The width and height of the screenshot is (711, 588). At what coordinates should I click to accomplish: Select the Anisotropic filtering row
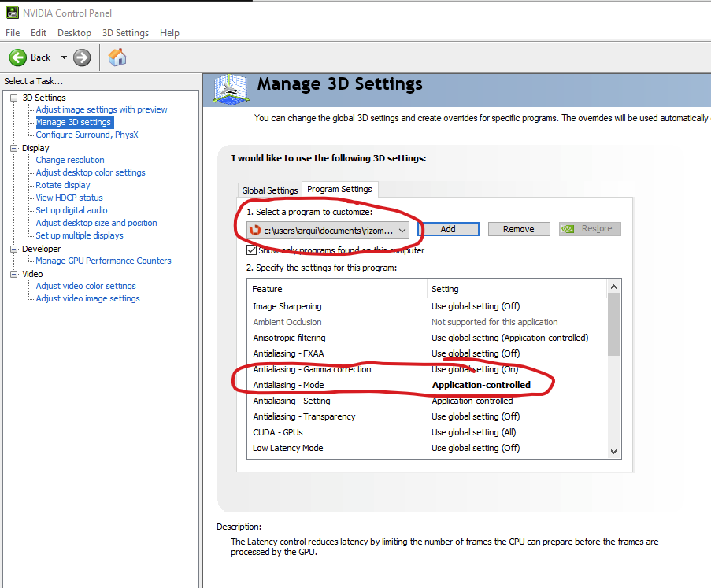pyautogui.click(x=426, y=338)
